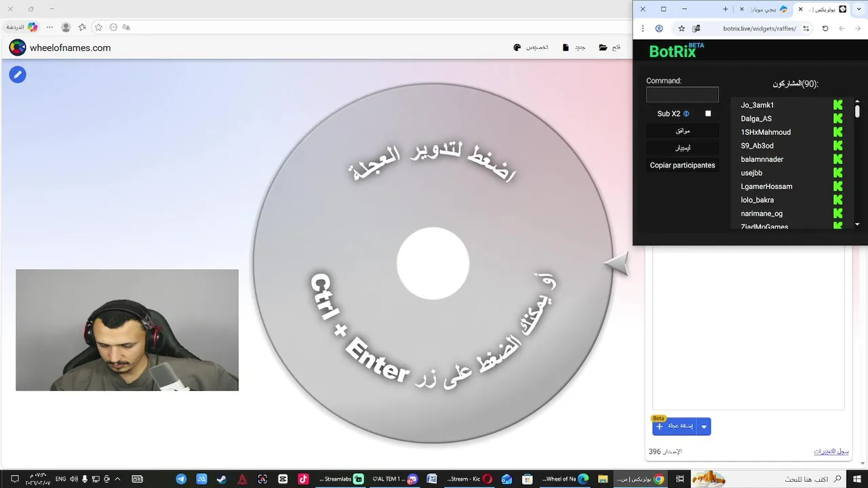The width and height of the screenshot is (868, 488).
Task: Focus the Command input field
Action: (682, 95)
